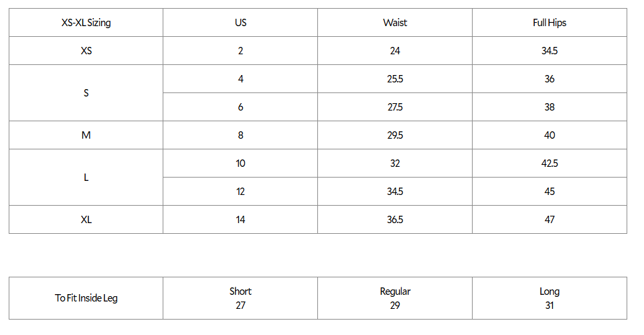
Task: Click the Full Hips column header
Action: tap(550, 23)
